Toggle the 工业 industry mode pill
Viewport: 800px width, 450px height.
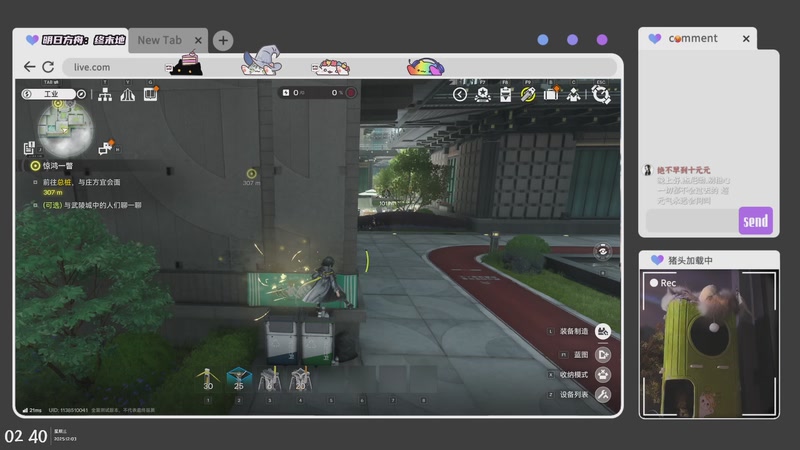click(48, 94)
